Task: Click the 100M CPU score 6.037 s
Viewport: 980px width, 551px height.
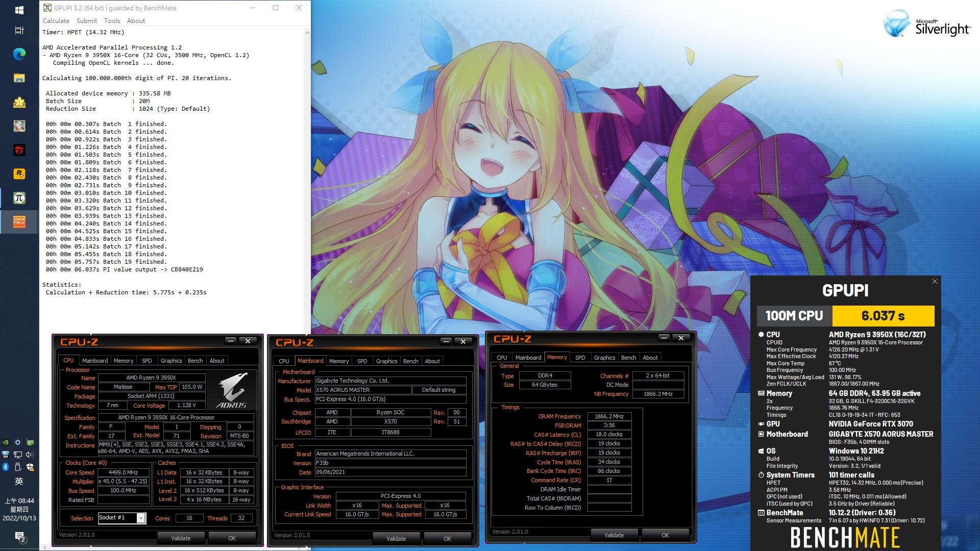Action: (883, 316)
